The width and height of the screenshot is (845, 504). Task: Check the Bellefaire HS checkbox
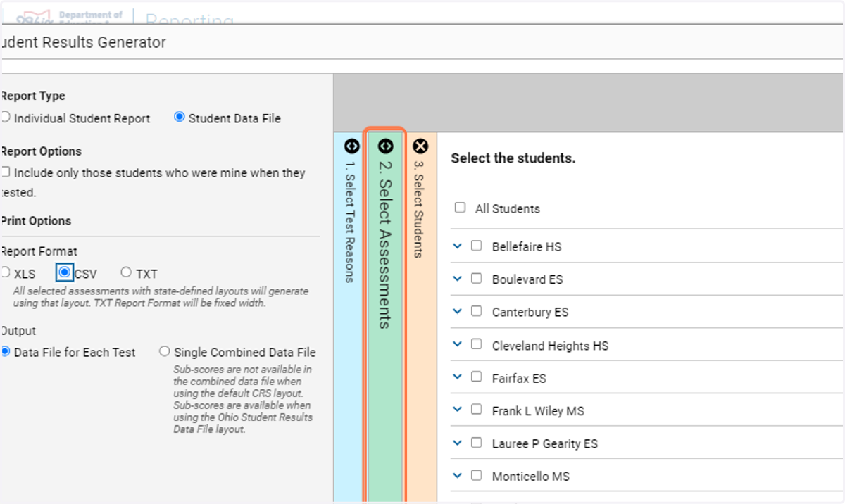477,246
